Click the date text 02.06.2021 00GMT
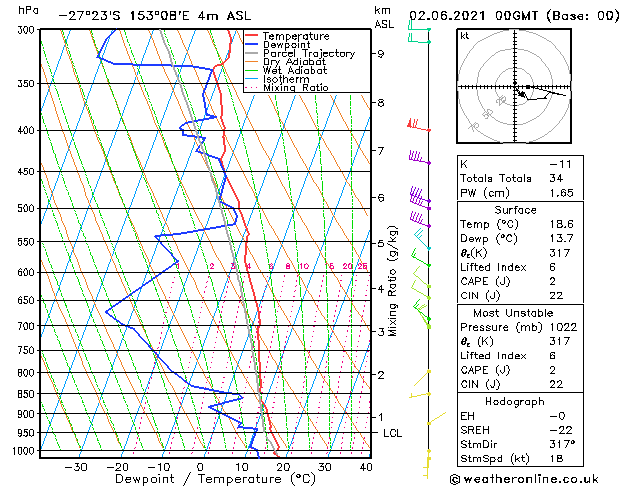Viewport: 629px width, 486px height. tap(473, 16)
